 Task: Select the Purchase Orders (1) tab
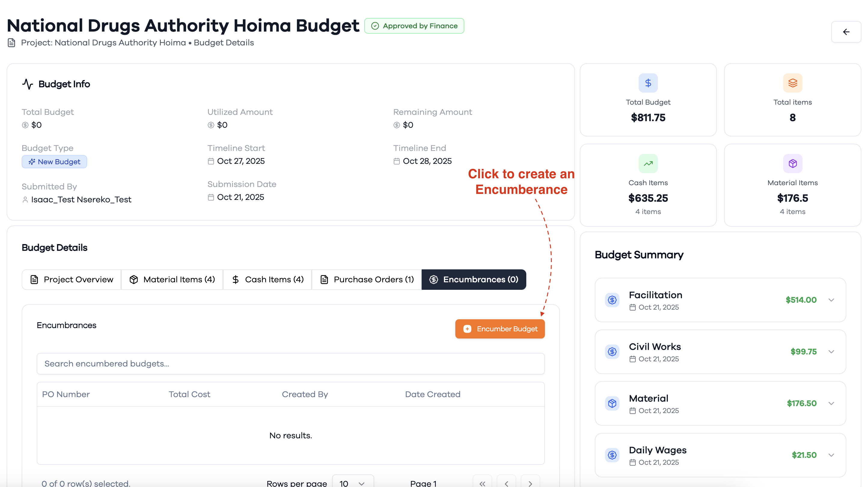(367, 279)
